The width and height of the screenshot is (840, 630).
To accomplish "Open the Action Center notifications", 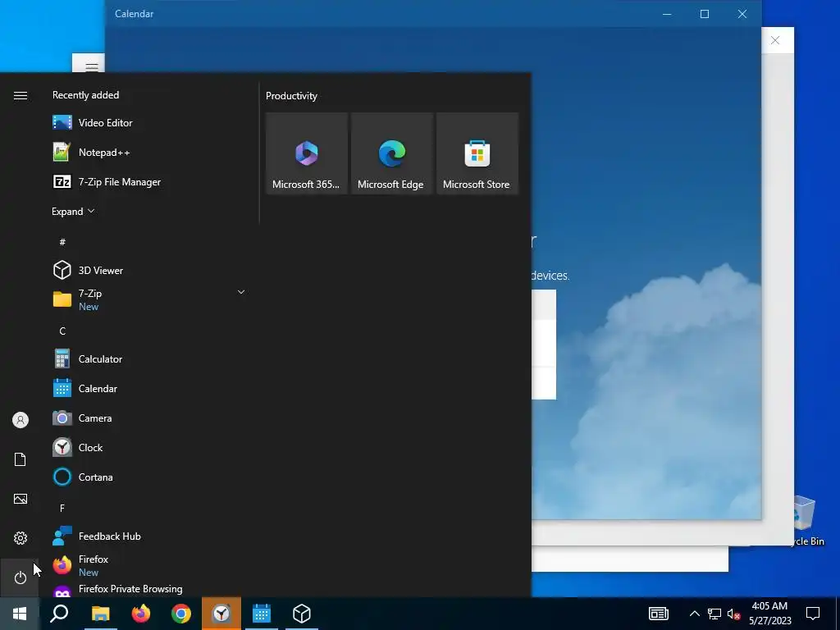I will (813, 614).
